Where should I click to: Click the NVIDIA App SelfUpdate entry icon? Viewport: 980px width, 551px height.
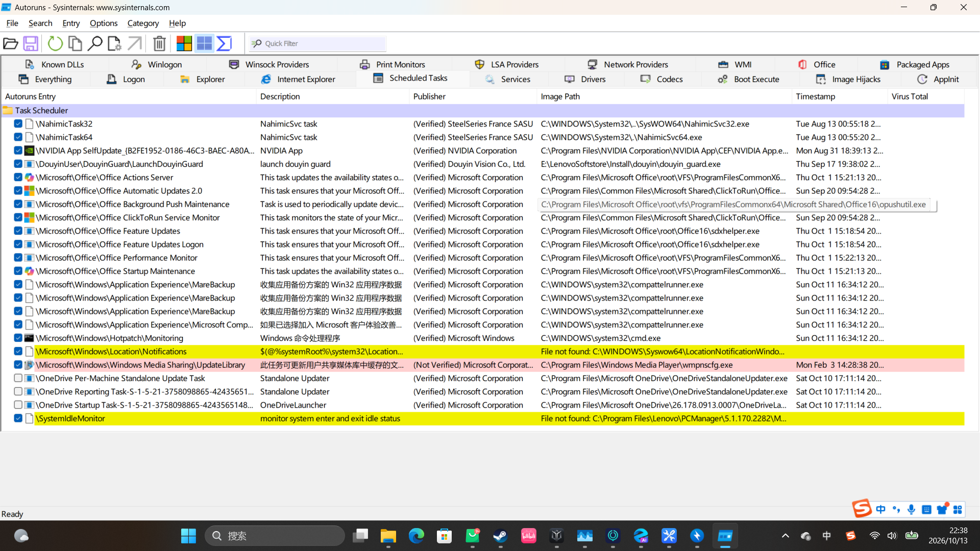(x=30, y=151)
